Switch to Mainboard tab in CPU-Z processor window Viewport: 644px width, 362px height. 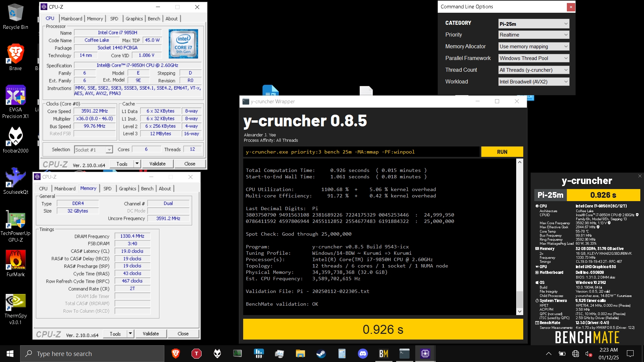(71, 19)
